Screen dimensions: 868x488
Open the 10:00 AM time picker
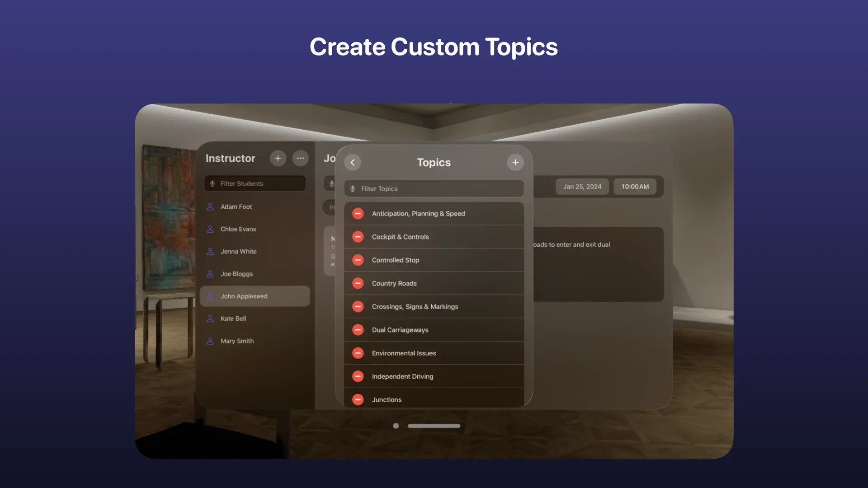tap(635, 186)
